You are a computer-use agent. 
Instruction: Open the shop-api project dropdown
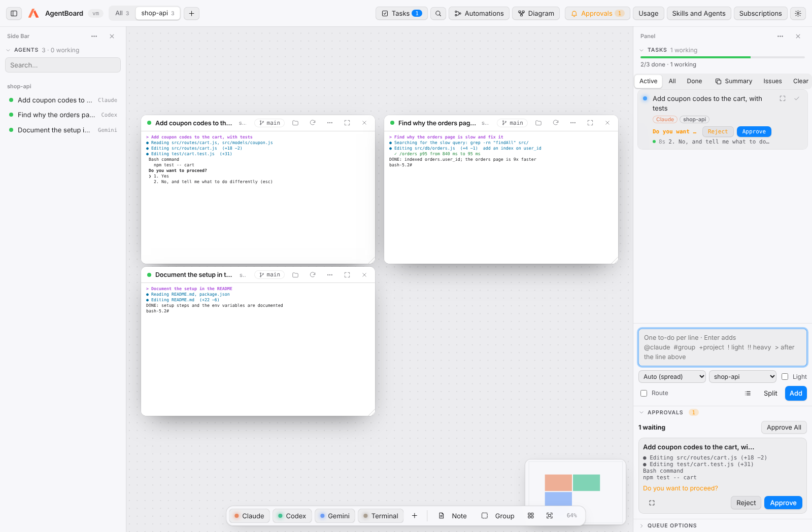pos(743,376)
